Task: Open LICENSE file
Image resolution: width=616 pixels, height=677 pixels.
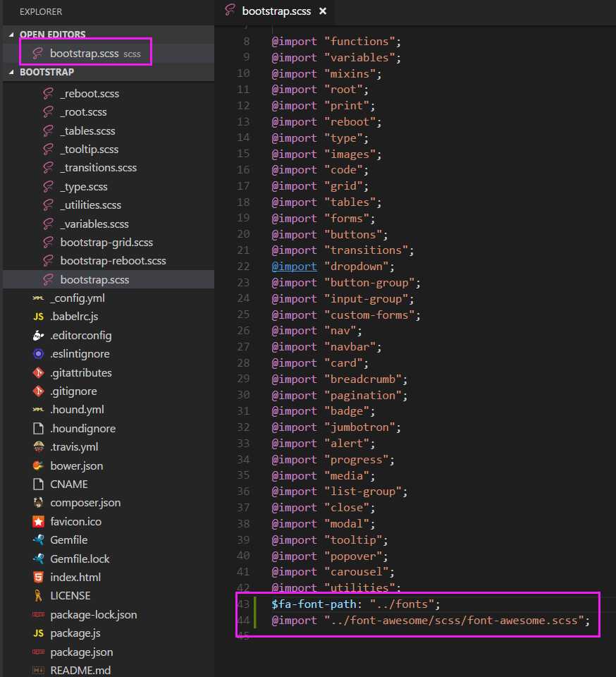Action: pyautogui.click(x=70, y=596)
